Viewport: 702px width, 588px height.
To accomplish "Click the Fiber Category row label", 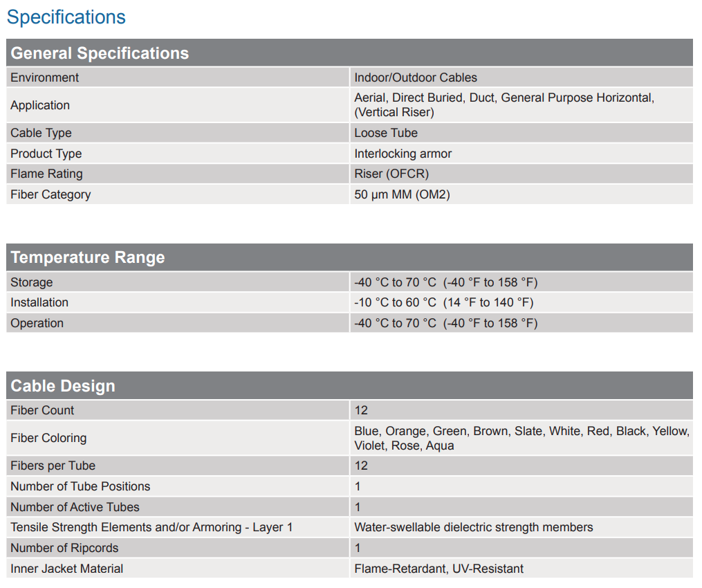I will pos(50,194).
